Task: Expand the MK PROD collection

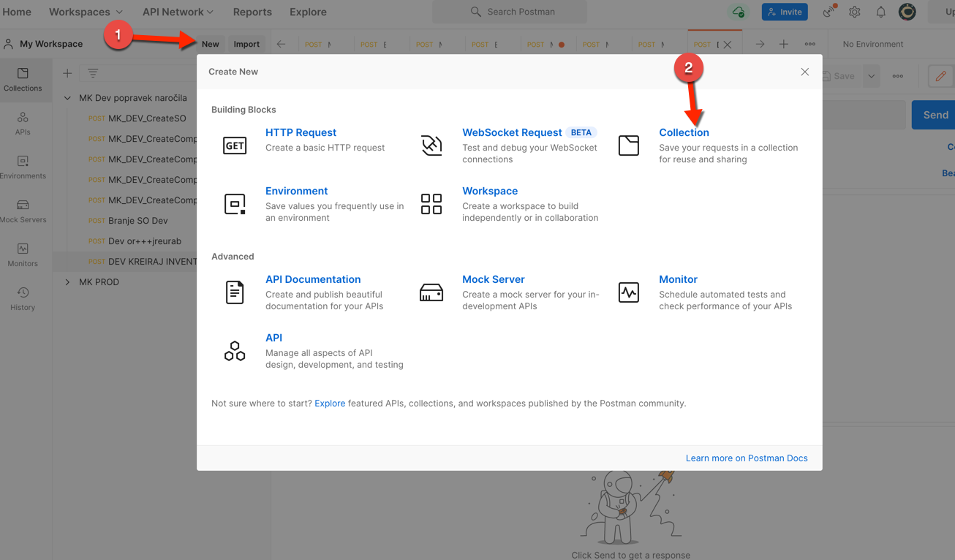Action: pyautogui.click(x=67, y=282)
